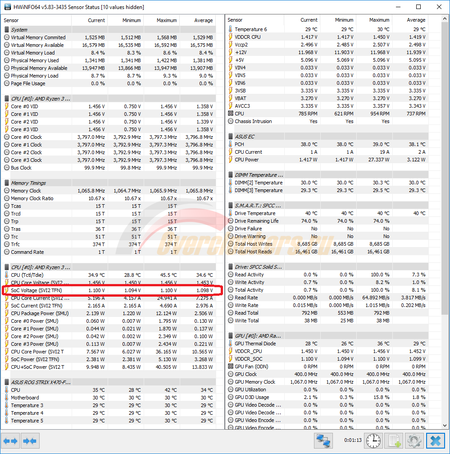Click the clock icon beside Core #0 Clock
Screen dimensions: 450x454
[7, 137]
